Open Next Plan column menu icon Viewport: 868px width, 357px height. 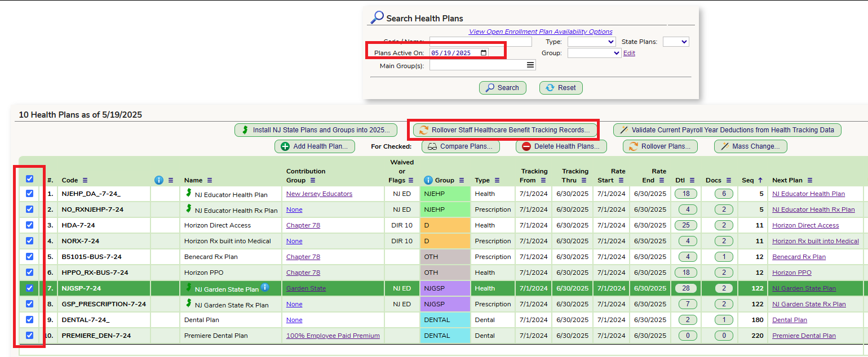(810, 180)
